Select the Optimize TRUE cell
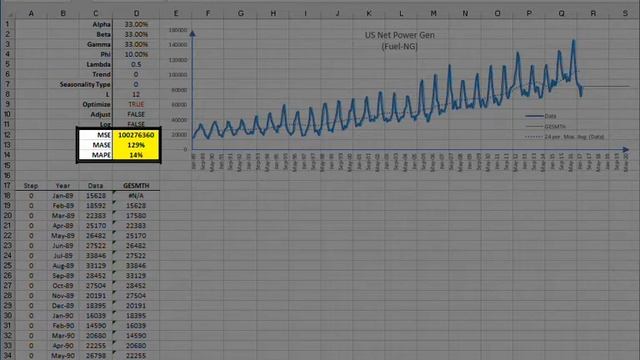Screen dimensions: 640x360 (x=136, y=104)
